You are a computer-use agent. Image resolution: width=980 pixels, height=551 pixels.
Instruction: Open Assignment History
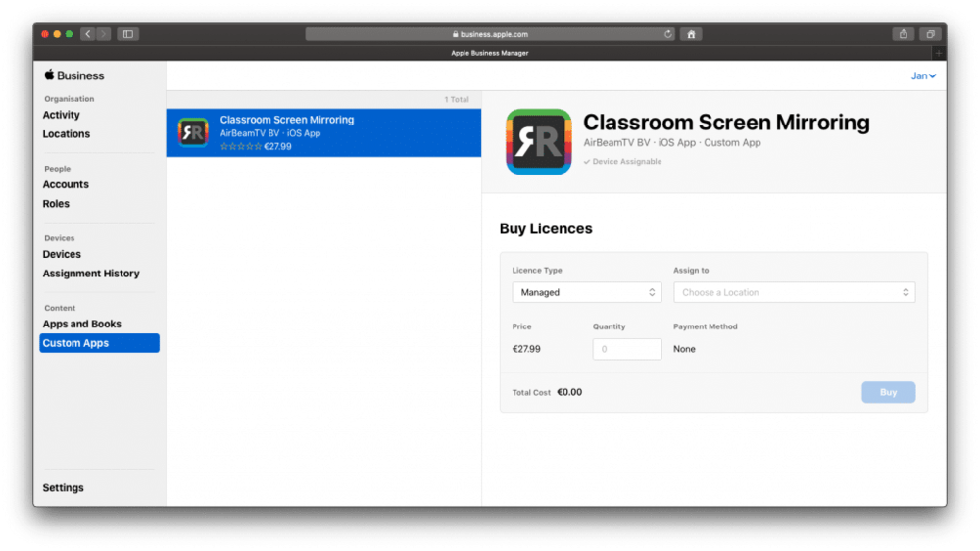point(91,274)
